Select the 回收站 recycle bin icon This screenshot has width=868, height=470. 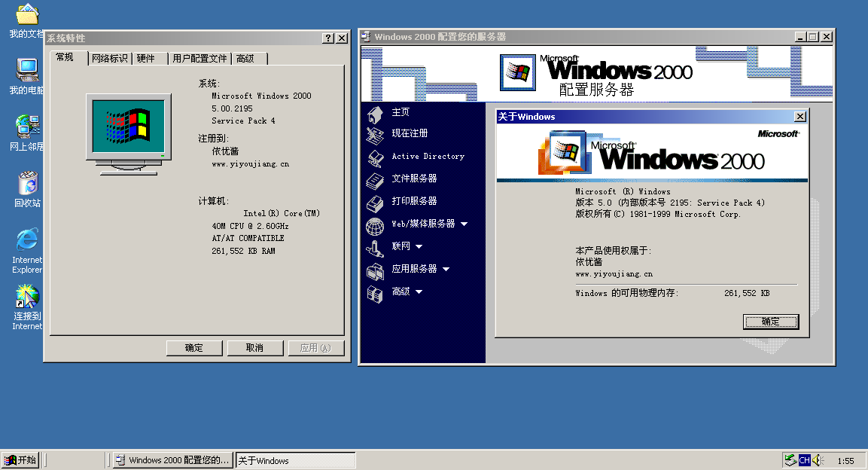point(27,183)
